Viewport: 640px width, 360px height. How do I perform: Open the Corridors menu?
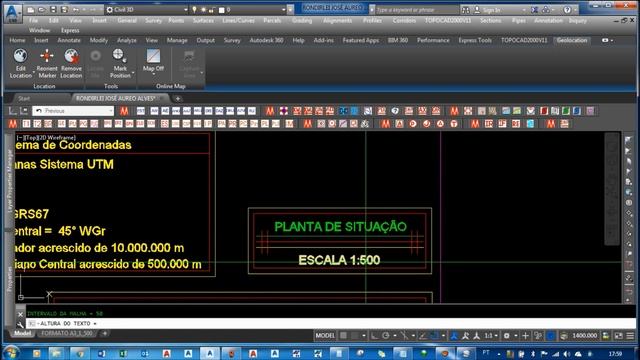click(x=404, y=20)
